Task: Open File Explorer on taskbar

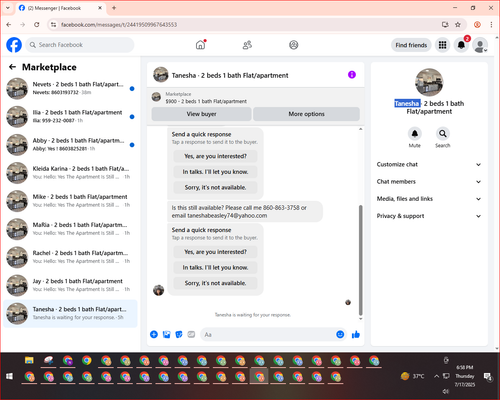Action: pos(29,360)
